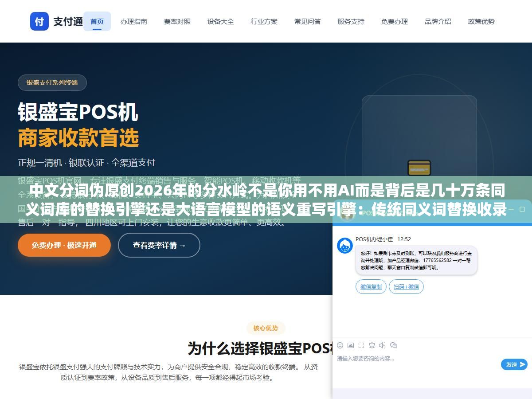
Task: Open 政策优势 navigation item
Action: 481,21
